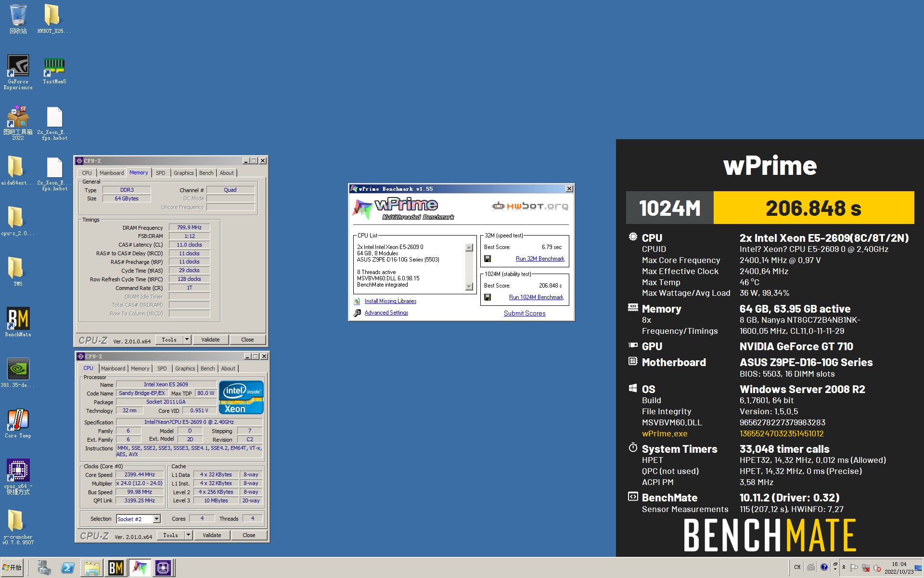Open the cpuz_x64 shortcut icon
The width and height of the screenshot is (924, 578).
point(18,476)
